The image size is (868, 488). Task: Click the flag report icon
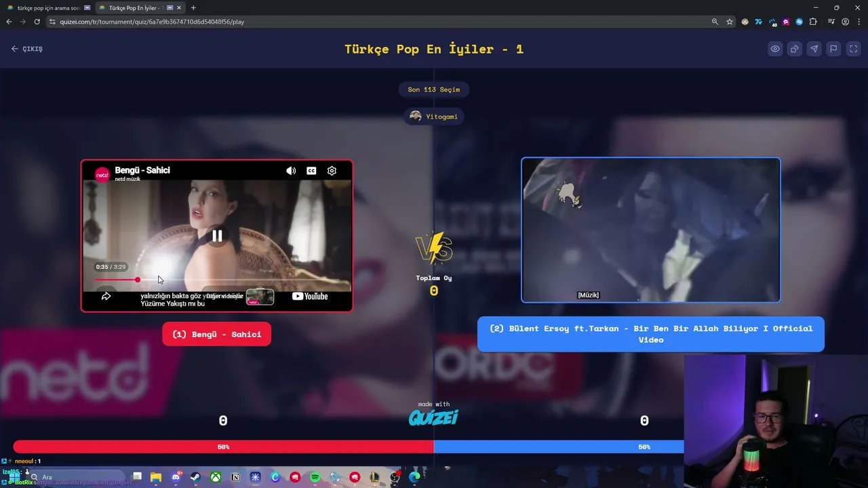click(833, 49)
